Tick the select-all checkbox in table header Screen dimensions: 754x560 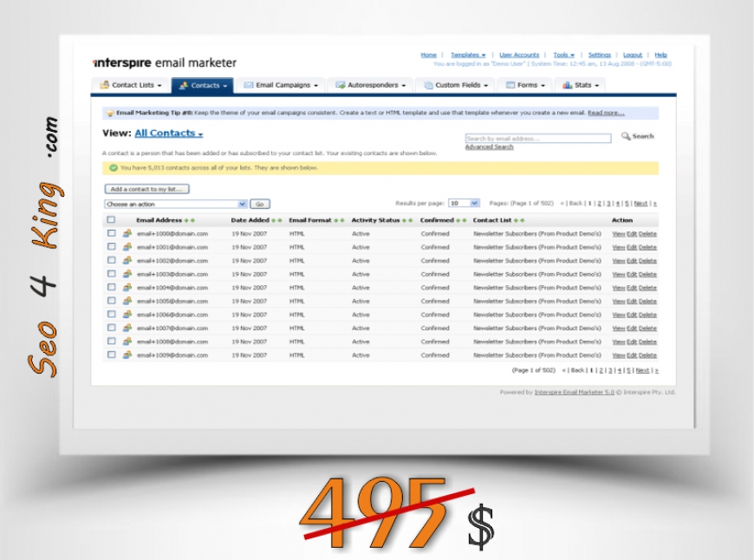pos(111,219)
